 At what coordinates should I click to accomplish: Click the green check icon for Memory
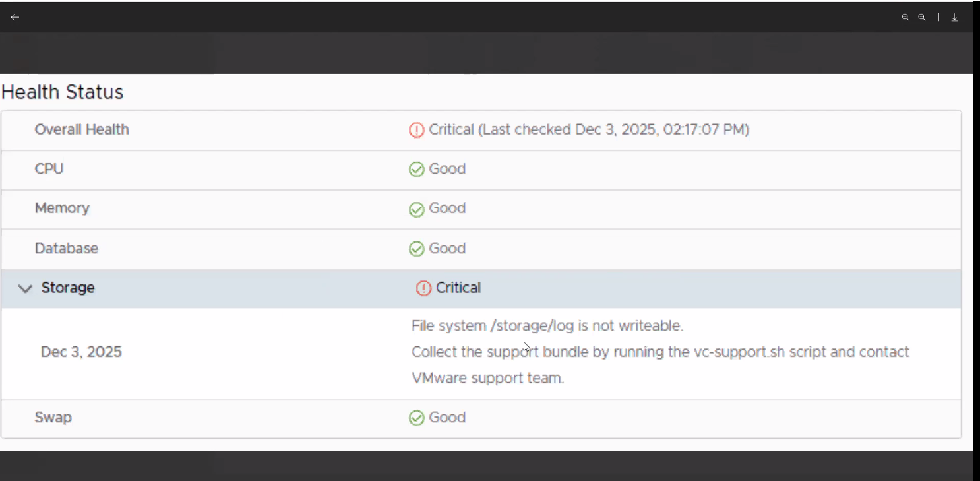pyautogui.click(x=416, y=209)
